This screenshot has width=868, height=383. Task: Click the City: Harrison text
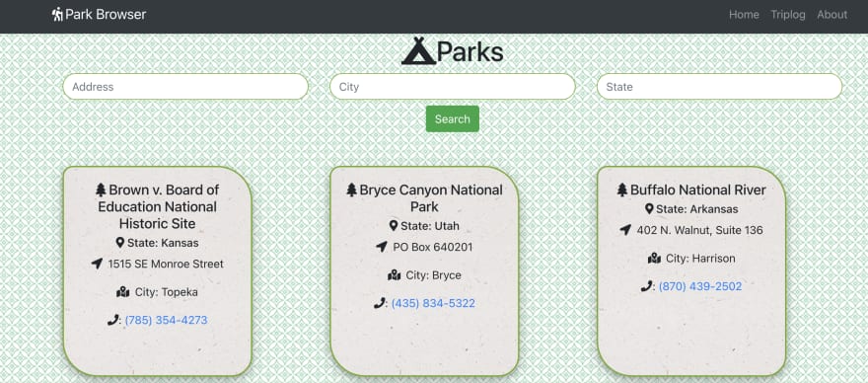[700, 259]
